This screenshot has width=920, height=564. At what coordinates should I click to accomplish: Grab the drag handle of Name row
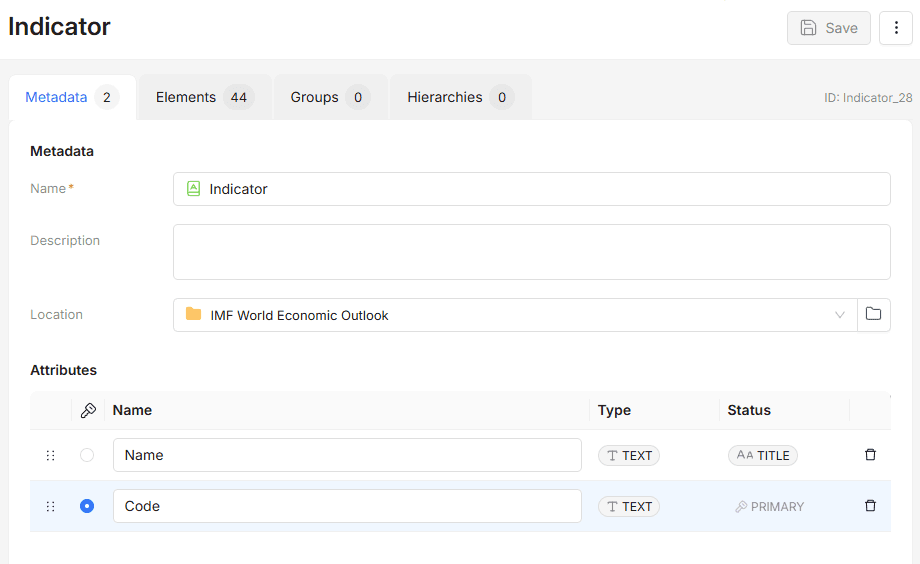pos(50,455)
